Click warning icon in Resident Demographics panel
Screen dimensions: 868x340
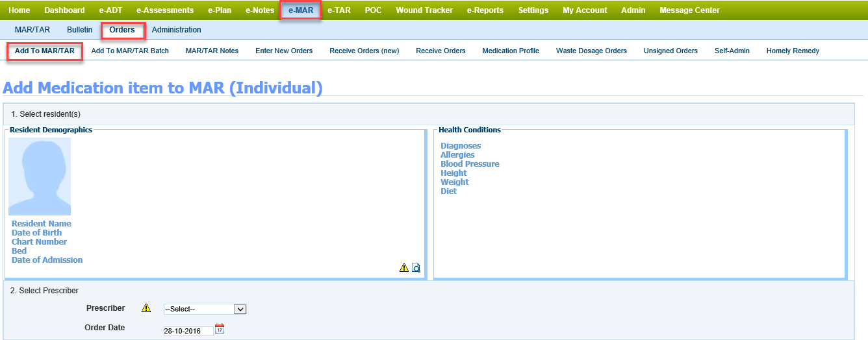coord(404,267)
